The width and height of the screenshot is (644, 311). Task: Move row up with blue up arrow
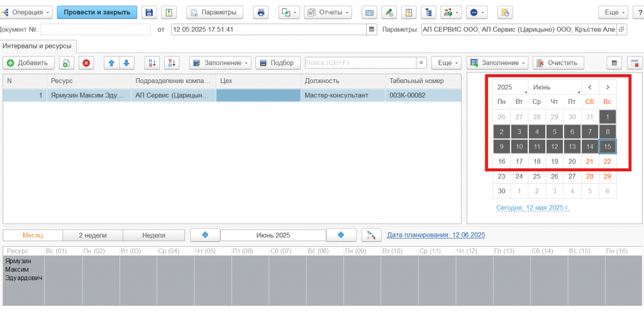pos(111,63)
